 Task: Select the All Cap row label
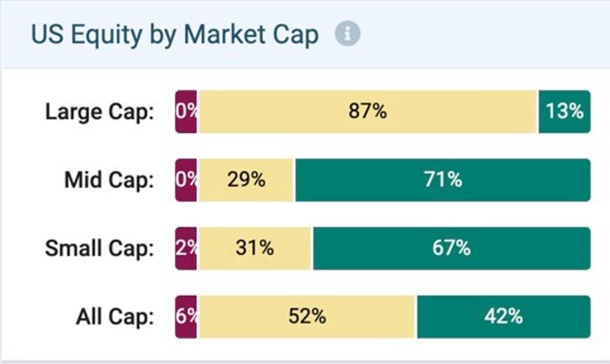[115, 316]
